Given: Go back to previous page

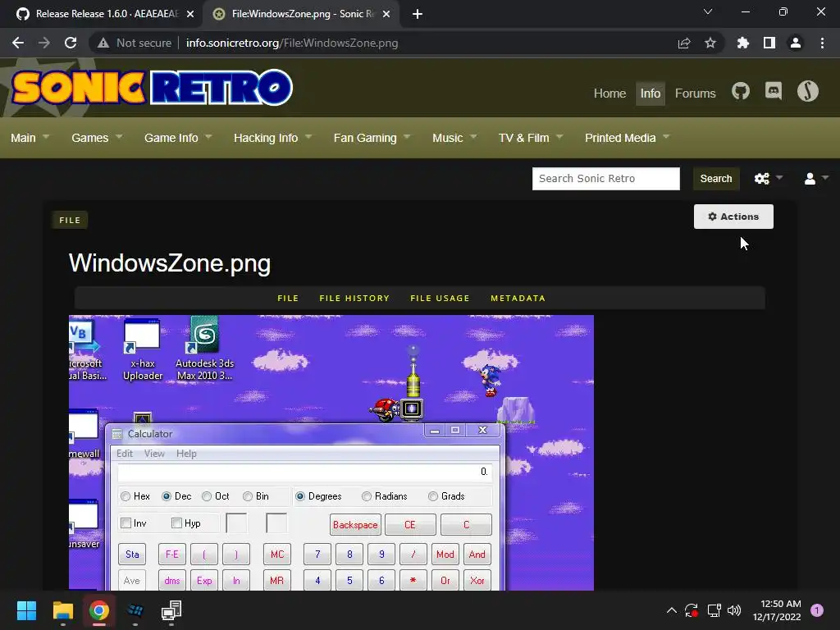Looking at the screenshot, I should pyautogui.click(x=18, y=43).
